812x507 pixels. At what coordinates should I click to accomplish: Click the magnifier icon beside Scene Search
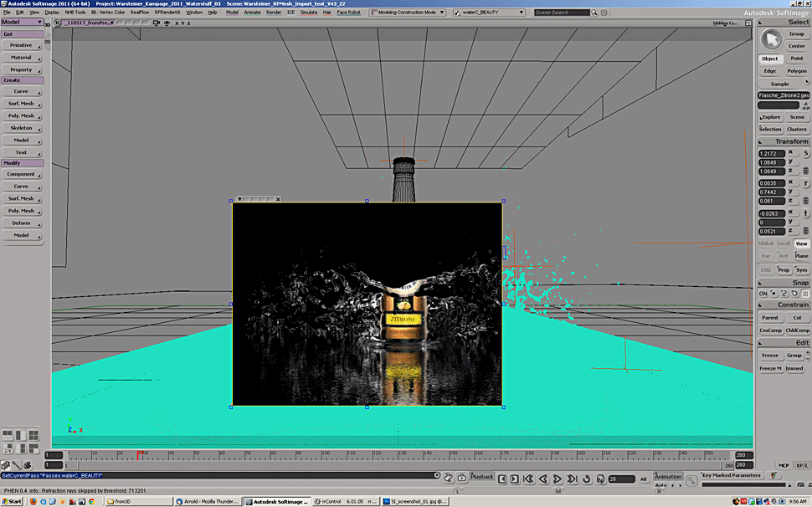tap(594, 13)
